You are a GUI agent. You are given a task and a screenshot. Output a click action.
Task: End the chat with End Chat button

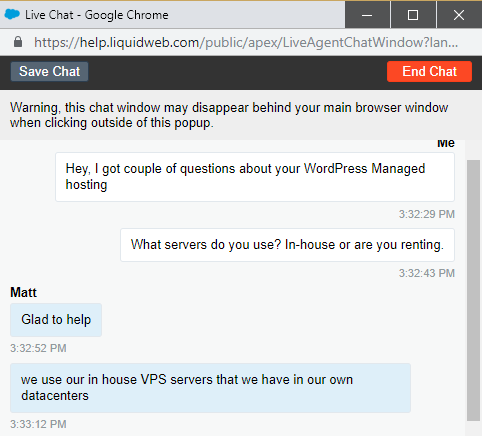(x=429, y=71)
